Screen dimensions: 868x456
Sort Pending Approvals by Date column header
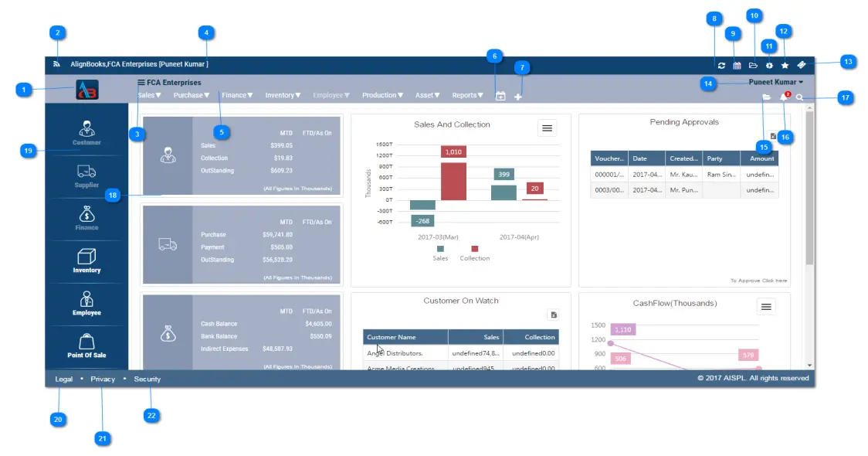coord(646,158)
